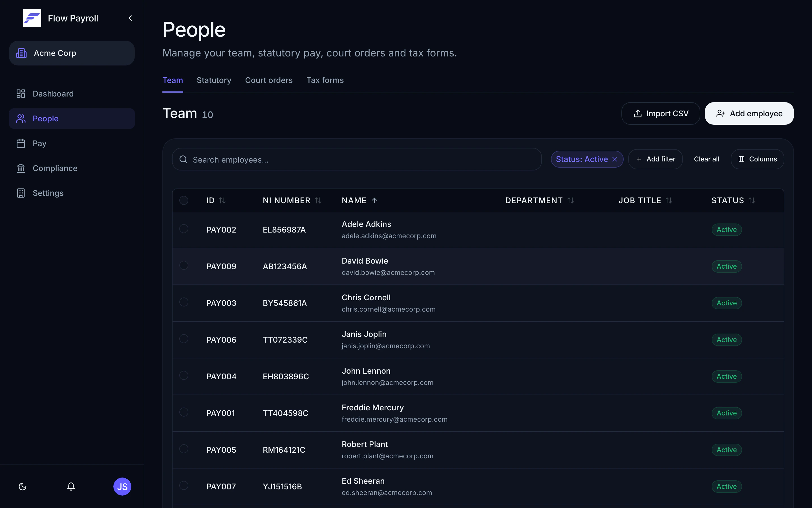Focus the Search employees field
Viewport: 812px width, 508px height.
[x=357, y=159]
